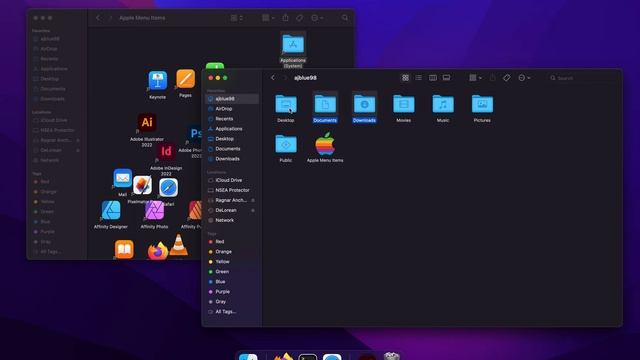Screen dimensions: 640x360
Task: Select the Desktop folder icon in ajblue98 window
Action: 286,104
